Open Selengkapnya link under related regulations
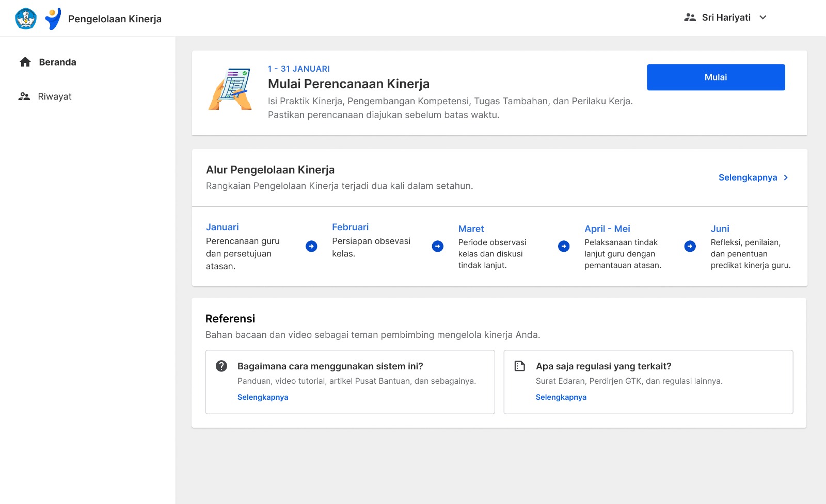This screenshot has width=826, height=504. 561,397
